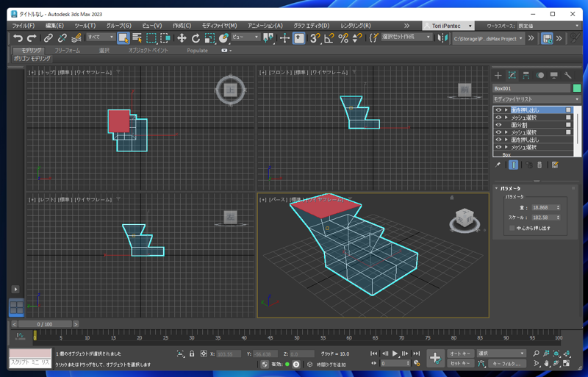Choose the Select and Place tool
588x377 pixels.
(224, 38)
